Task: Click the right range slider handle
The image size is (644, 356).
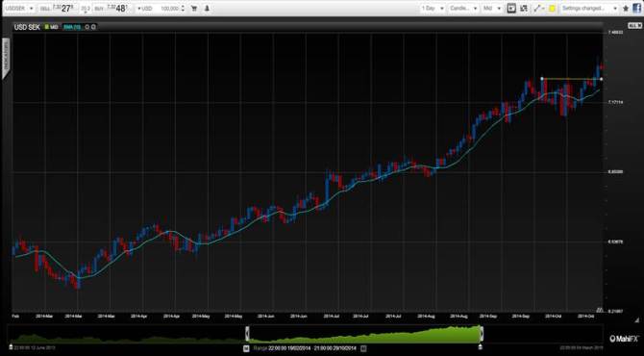Action: 482,334
